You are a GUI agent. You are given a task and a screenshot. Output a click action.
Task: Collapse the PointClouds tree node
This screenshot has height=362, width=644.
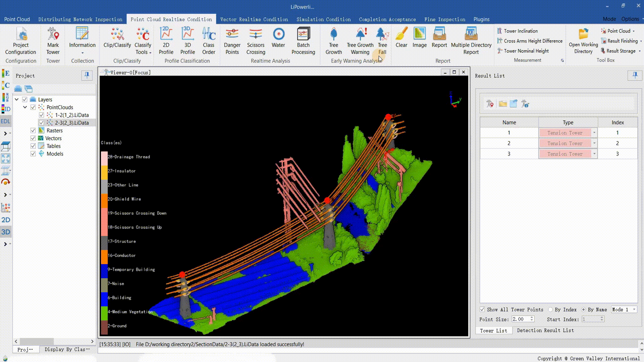point(25,107)
